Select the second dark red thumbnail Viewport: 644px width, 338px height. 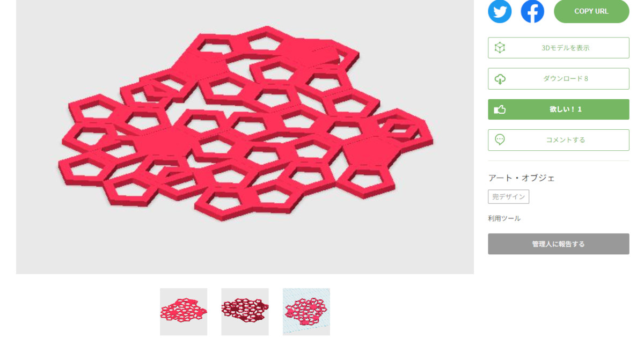coord(245,312)
